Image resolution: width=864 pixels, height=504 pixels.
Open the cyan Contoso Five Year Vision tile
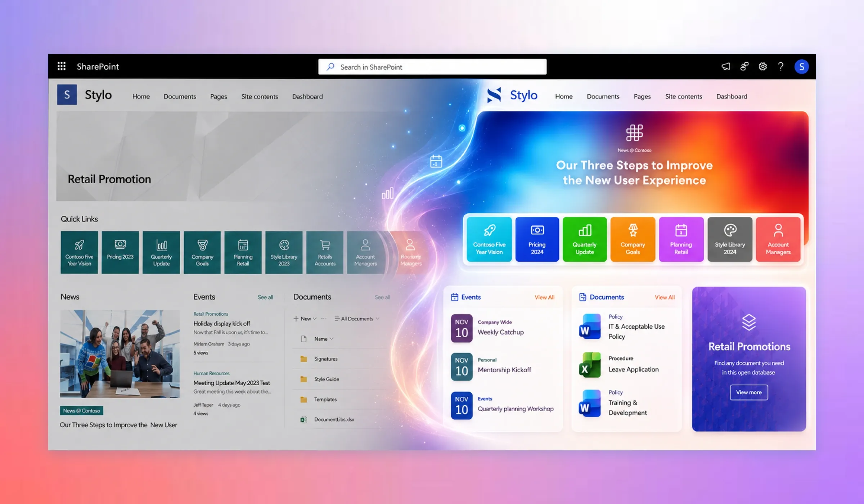tap(489, 239)
